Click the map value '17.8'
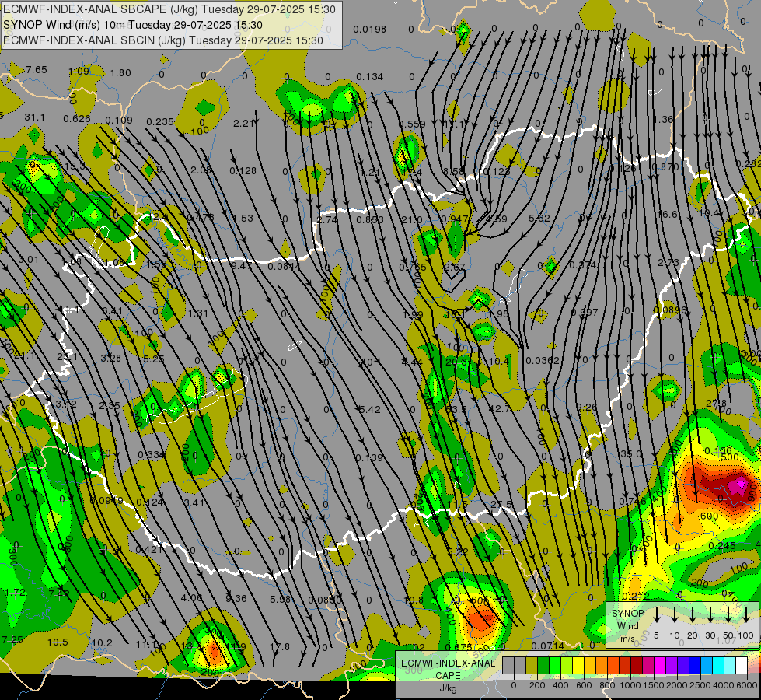Viewport: 761px width, 700px height. point(280,646)
